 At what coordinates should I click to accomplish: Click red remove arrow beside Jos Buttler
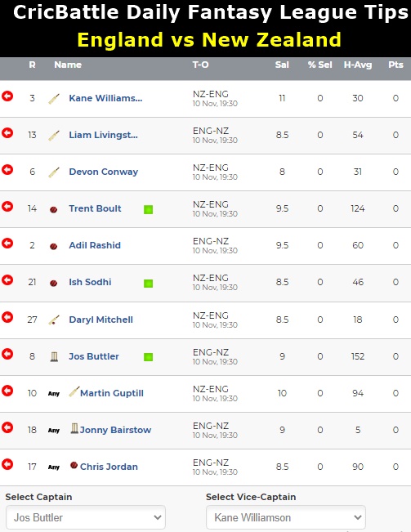pos(7,354)
